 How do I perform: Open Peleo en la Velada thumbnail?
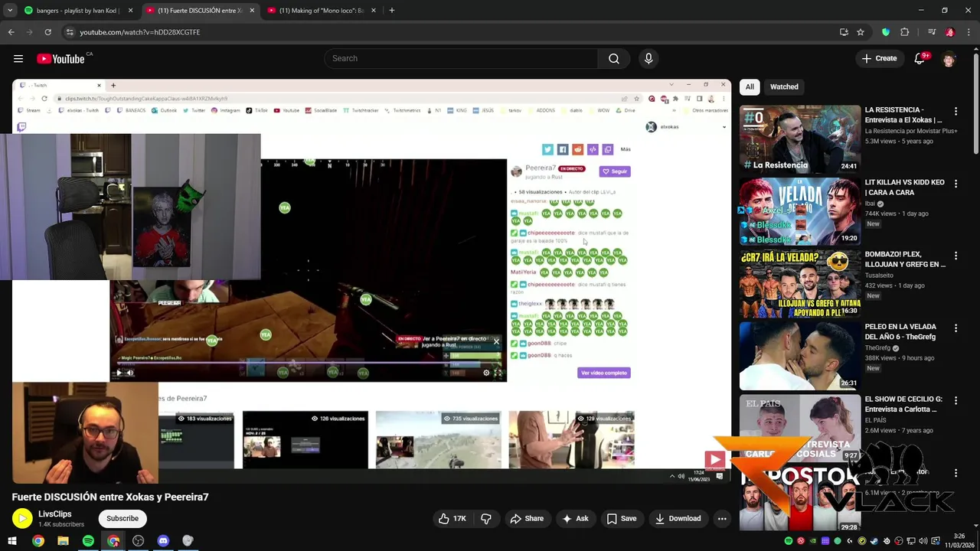pos(800,356)
